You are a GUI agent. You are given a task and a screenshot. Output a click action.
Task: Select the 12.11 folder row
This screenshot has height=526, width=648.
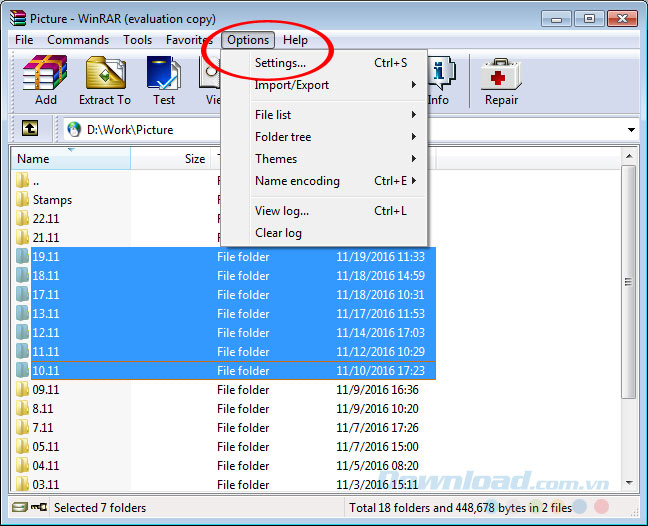tap(226, 333)
